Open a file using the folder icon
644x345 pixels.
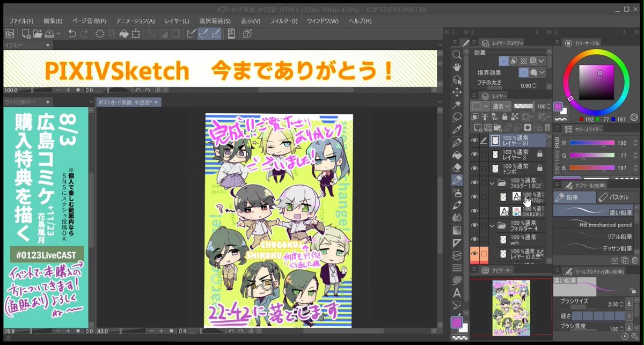click(x=37, y=34)
